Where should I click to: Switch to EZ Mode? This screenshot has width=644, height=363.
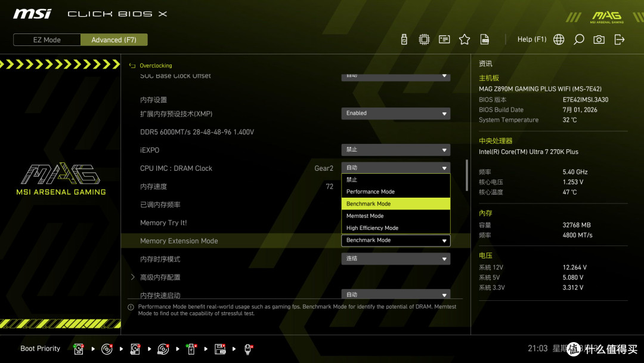(x=47, y=40)
